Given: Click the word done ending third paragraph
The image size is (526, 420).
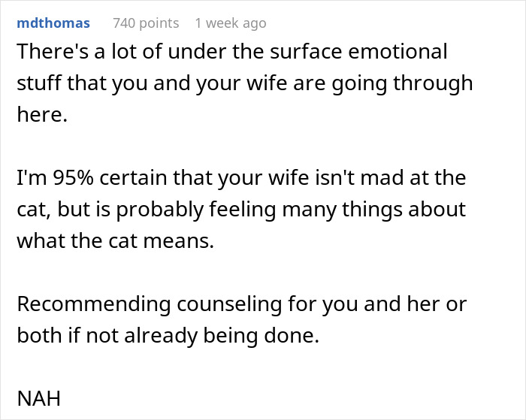Looking at the screenshot, I should click(x=295, y=336).
